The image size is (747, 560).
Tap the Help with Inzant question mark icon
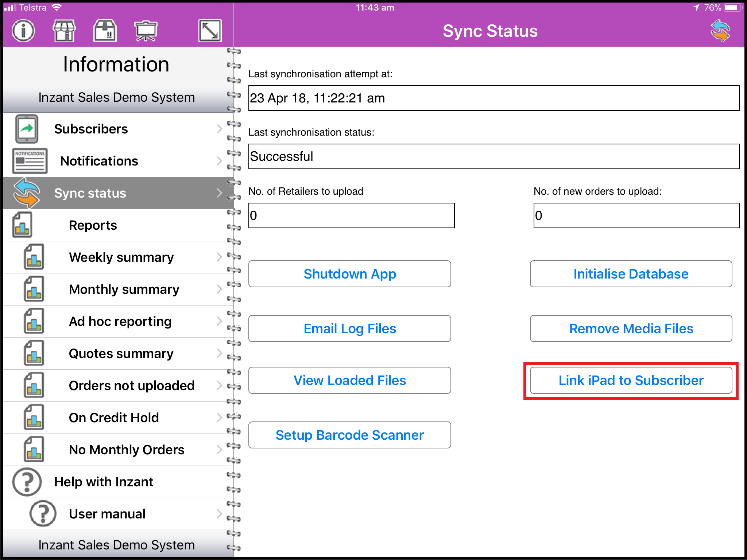(x=27, y=482)
